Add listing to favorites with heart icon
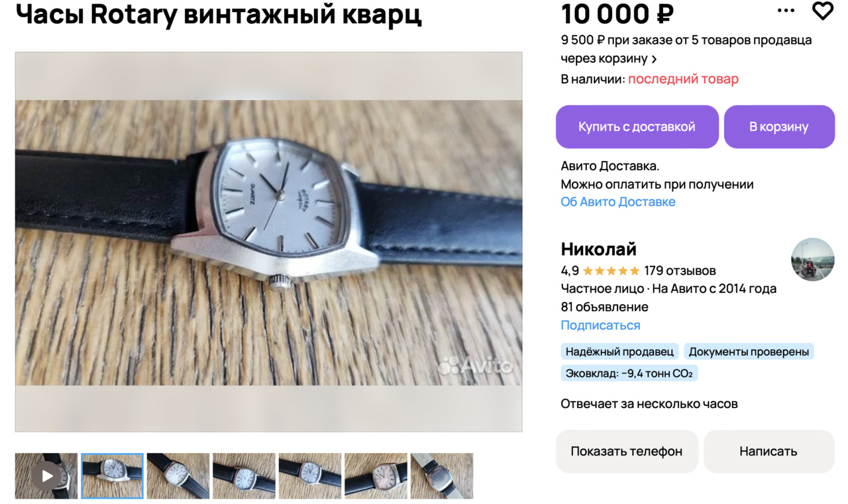Screen dimensions: 848x504 pos(822,11)
